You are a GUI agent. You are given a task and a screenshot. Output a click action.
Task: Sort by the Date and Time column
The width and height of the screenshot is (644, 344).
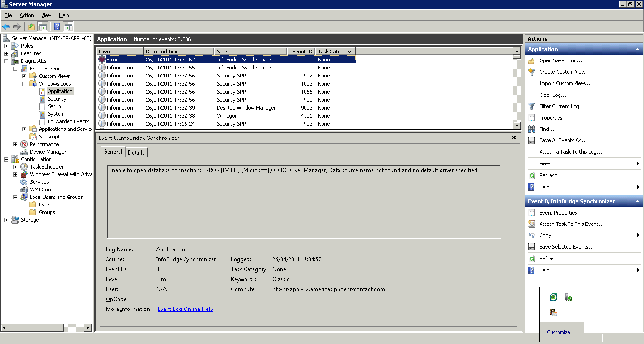[178, 51]
